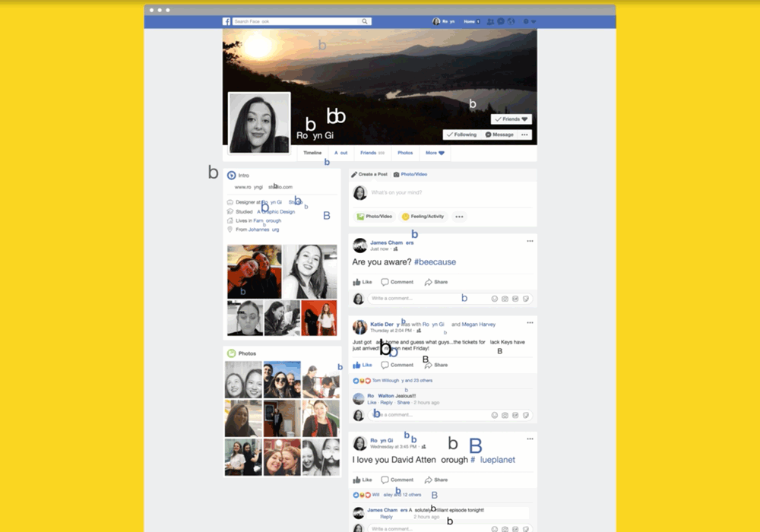Click the Facebook logo in the top bar
Image resolution: width=760 pixels, height=532 pixels.
click(x=226, y=21)
